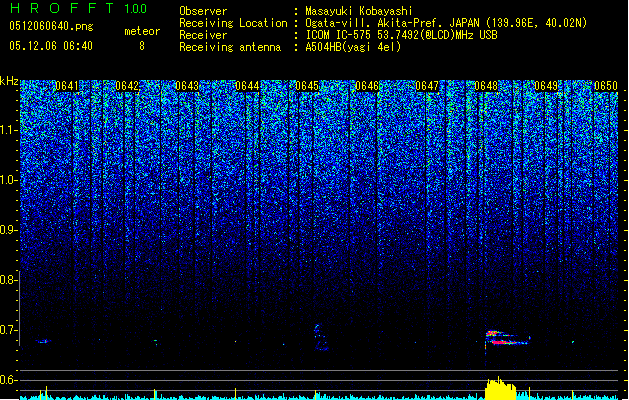Click the Observer label
Screen dimensions: 629x400
coord(203,11)
